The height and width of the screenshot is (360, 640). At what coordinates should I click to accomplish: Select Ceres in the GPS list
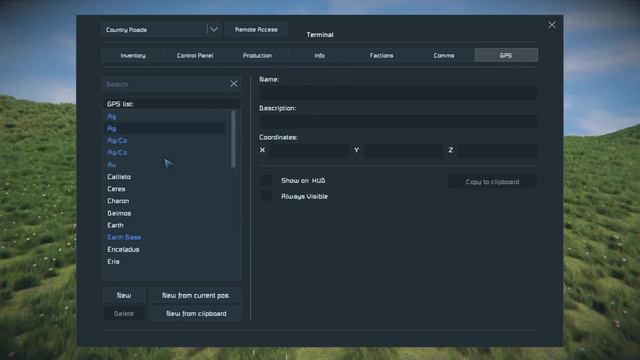[x=165, y=189]
